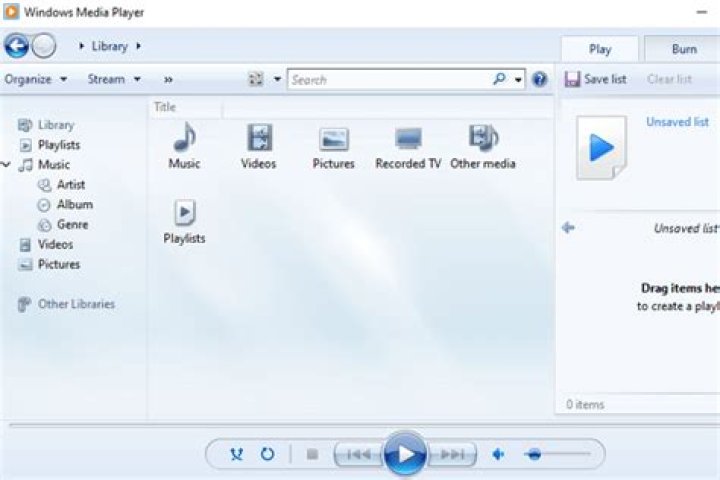
Task: Toggle shuffle mode on
Action: [237, 454]
